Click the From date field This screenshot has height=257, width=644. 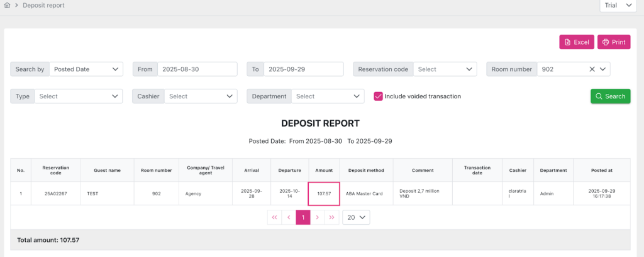pos(196,69)
